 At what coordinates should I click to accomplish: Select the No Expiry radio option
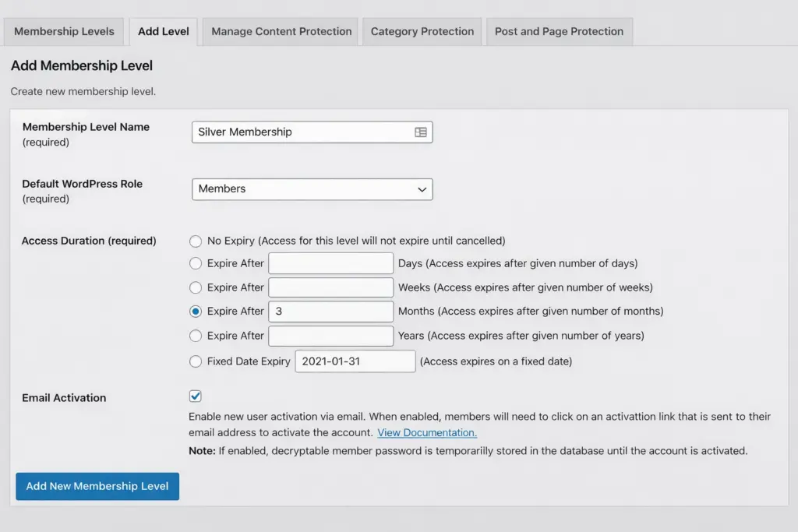point(196,241)
